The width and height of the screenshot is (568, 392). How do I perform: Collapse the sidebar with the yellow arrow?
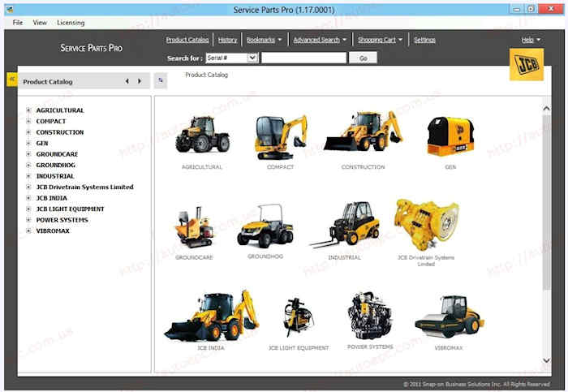[11, 79]
